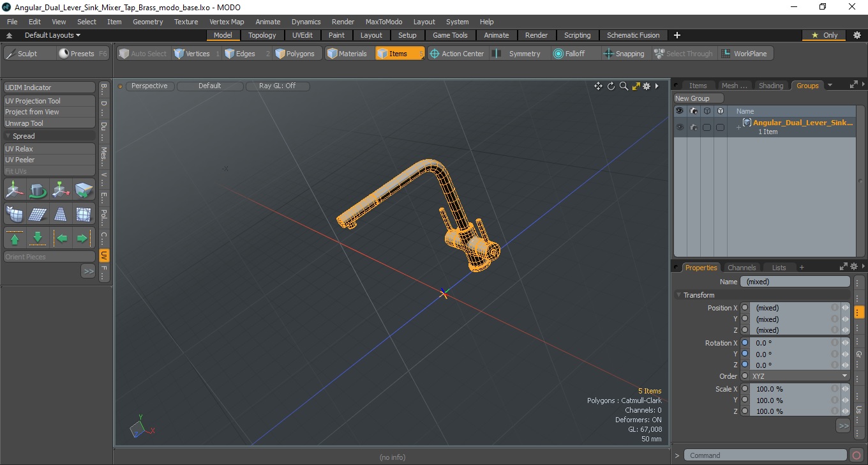Click the flat grid plane UV icon
Screen dimensions: 868x465
(38, 214)
